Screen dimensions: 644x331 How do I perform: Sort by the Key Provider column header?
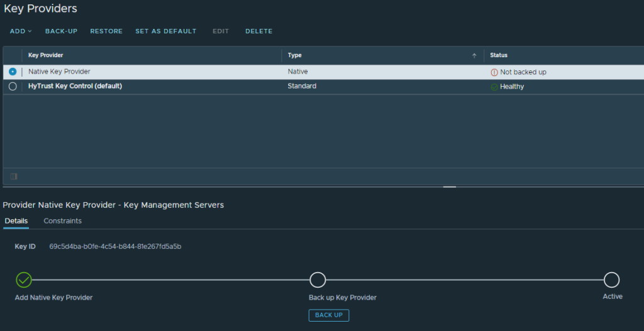pyautogui.click(x=46, y=55)
